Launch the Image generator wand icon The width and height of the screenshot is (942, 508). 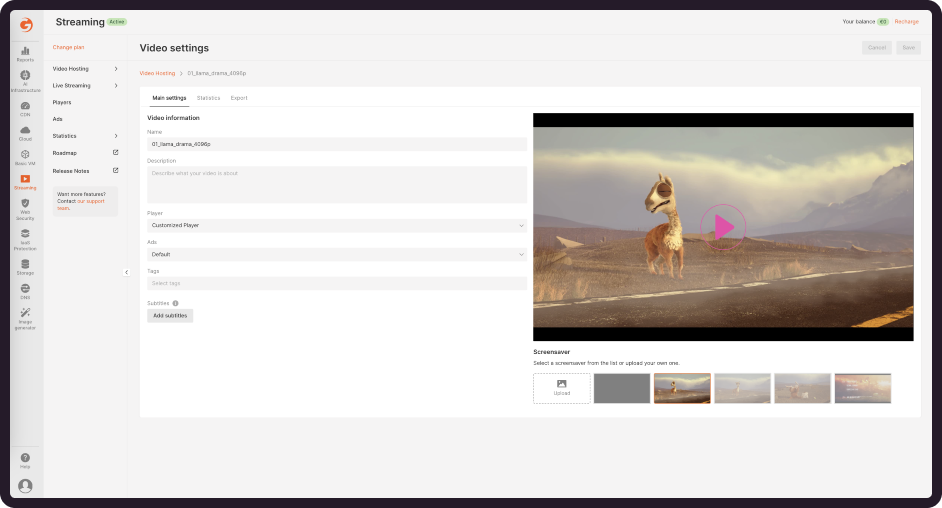(25, 314)
